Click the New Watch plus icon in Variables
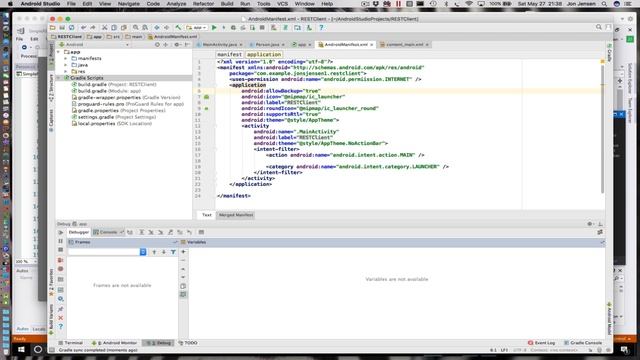 pos(183,252)
